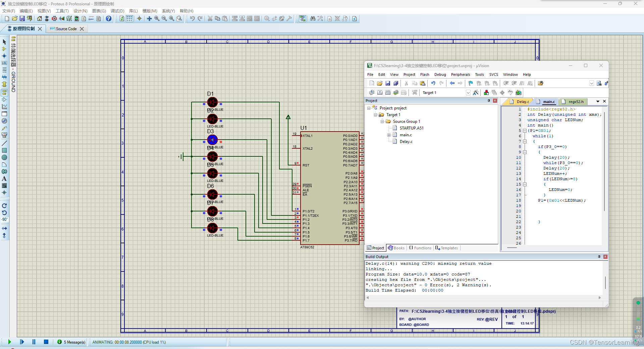This screenshot has width=644, height=349.
Task: Stop the running Proteus simulation
Action: click(46, 342)
